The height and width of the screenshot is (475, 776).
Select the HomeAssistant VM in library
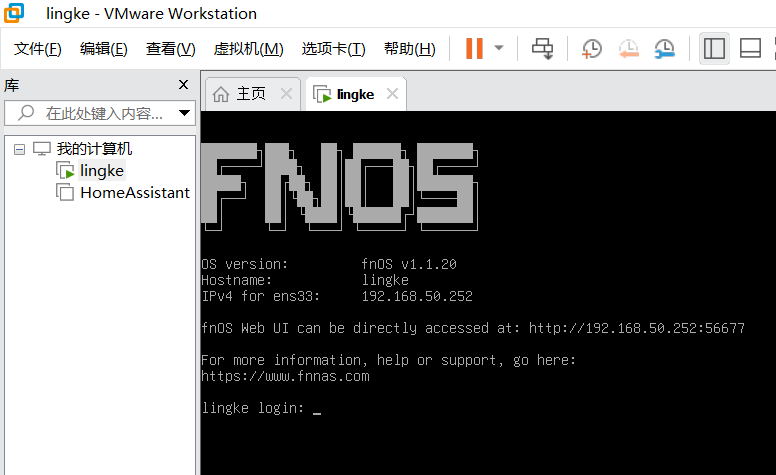pyautogui.click(x=135, y=192)
